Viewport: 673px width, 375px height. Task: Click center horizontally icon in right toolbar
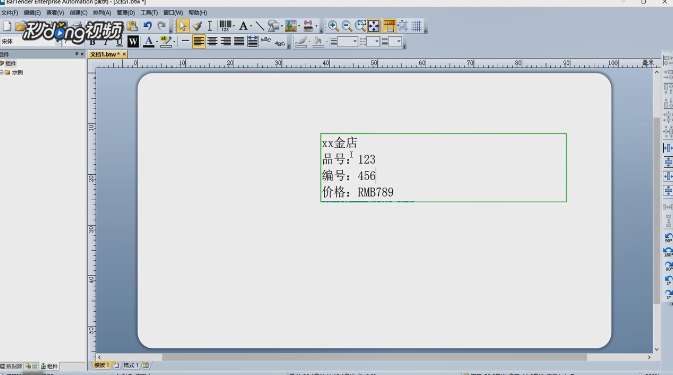coord(668,148)
